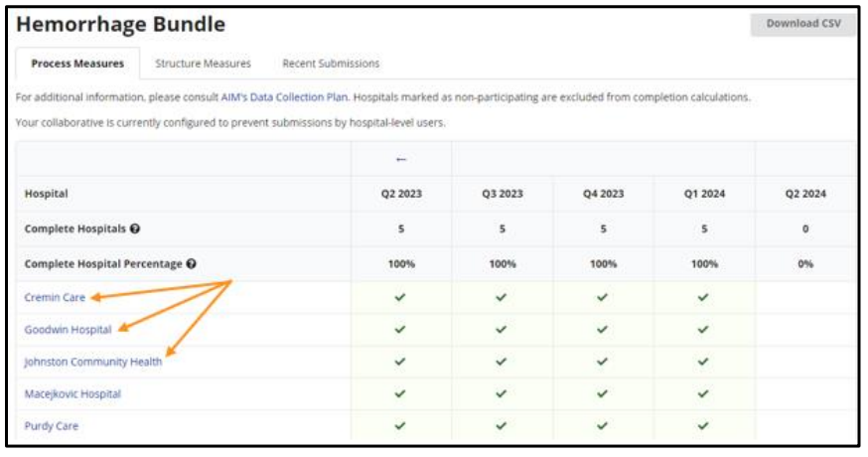Click Johnston Community Health checkmark for Q4 2023

tap(603, 362)
